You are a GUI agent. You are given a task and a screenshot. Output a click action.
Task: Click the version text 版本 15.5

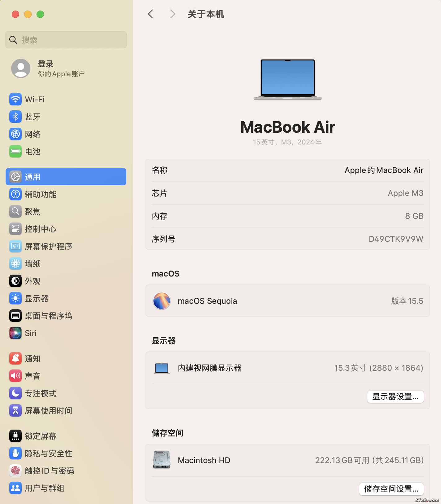pos(407,301)
